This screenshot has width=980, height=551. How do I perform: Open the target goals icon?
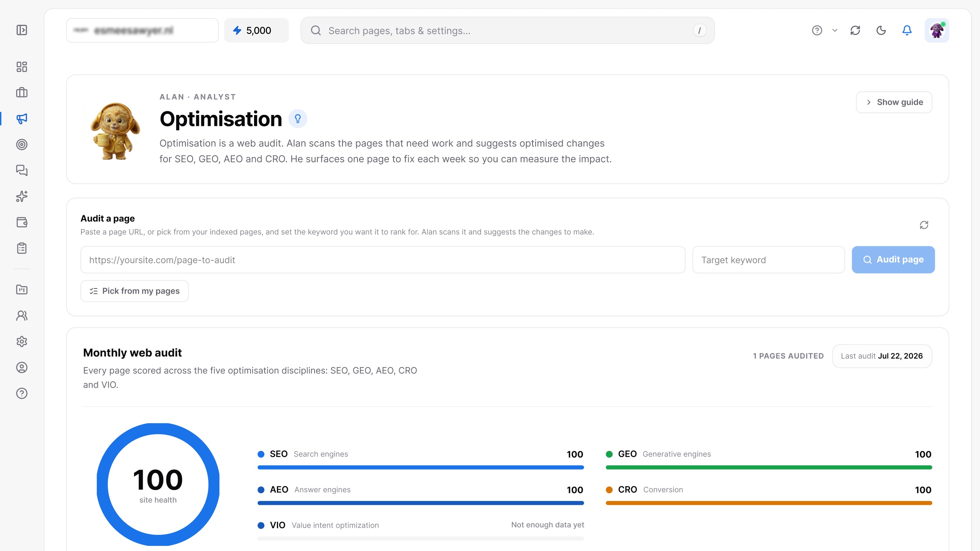(x=22, y=144)
